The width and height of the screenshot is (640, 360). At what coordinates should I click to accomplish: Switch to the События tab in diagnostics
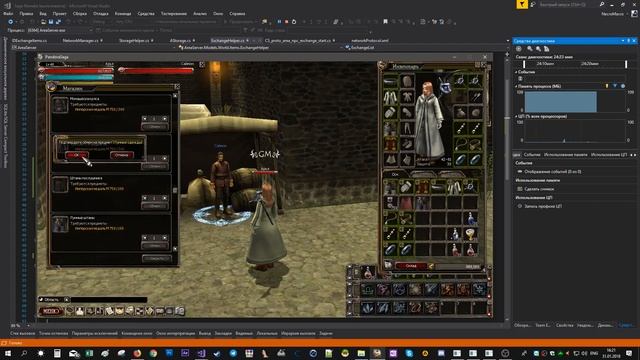pos(532,155)
